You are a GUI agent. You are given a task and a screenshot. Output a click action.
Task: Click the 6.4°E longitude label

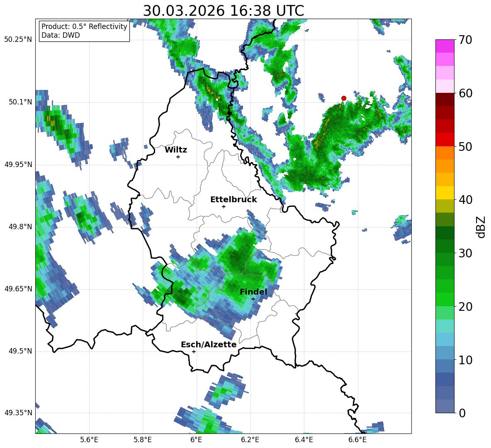tap(304, 440)
